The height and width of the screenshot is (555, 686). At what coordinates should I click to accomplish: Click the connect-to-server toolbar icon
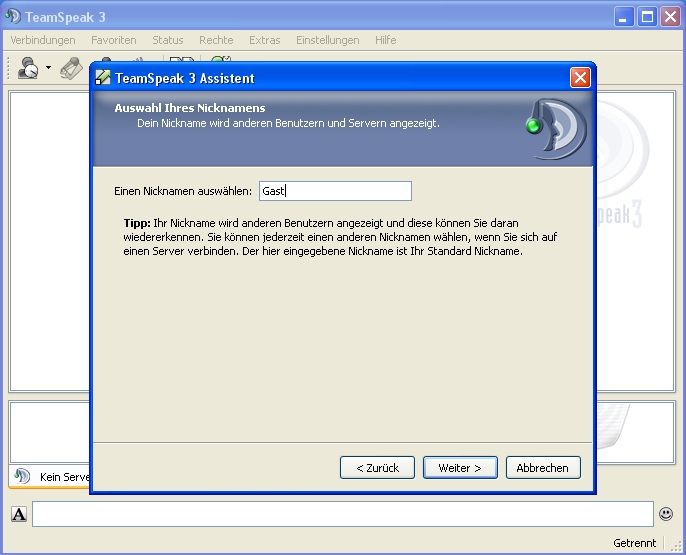(x=28, y=68)
